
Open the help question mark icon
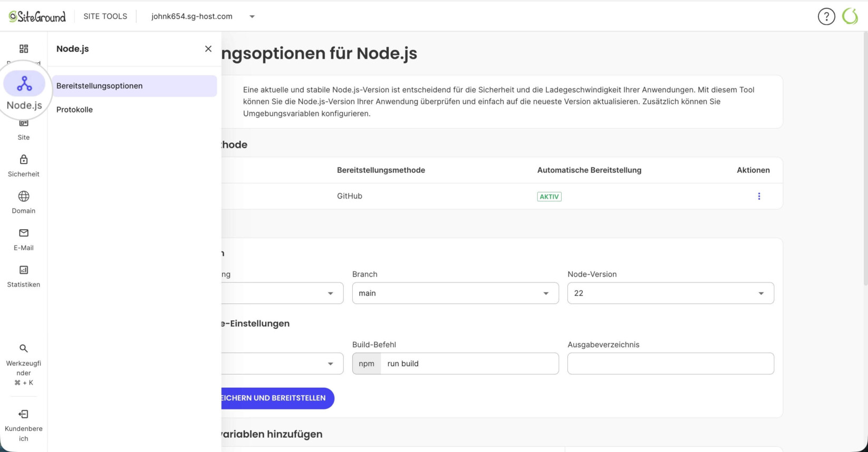[x=826, y=16]
